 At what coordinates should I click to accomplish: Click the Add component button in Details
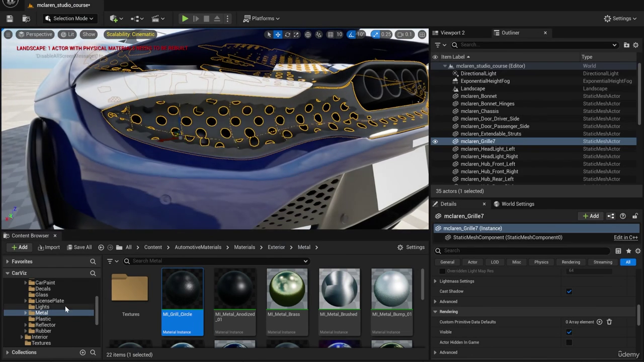[591, 216]
